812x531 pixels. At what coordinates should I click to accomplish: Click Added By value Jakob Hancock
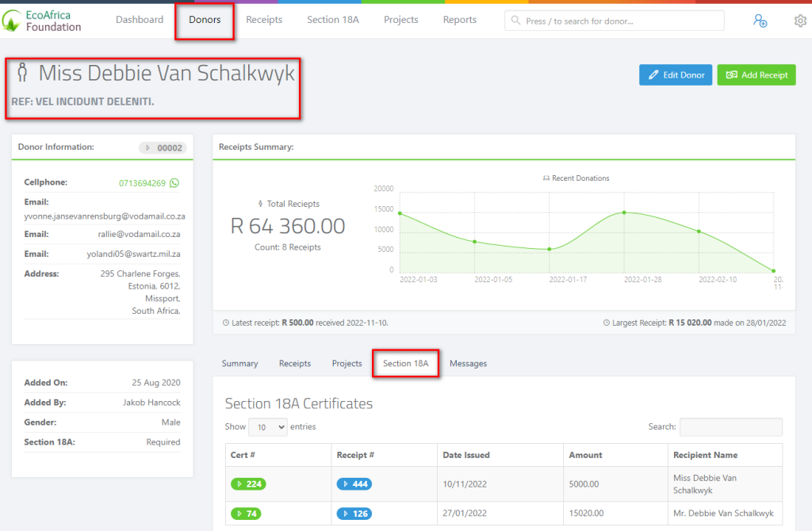(x=151, y=403)
